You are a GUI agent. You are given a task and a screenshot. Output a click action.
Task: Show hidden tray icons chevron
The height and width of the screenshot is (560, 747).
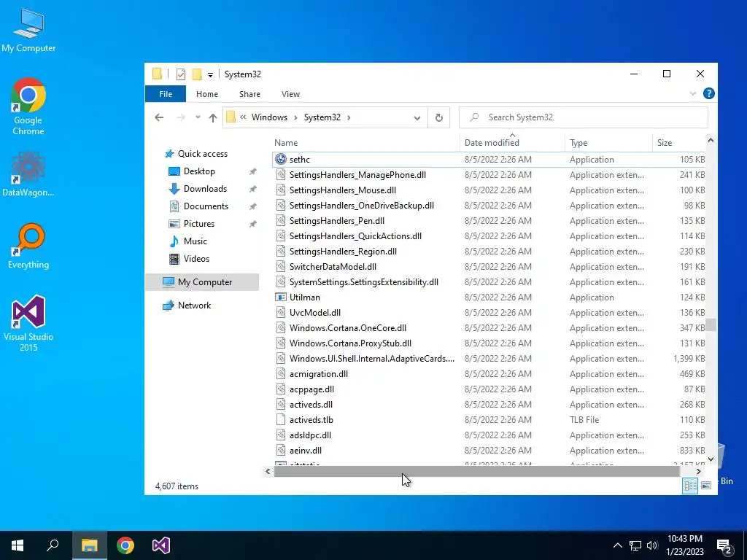click(617, 545)
